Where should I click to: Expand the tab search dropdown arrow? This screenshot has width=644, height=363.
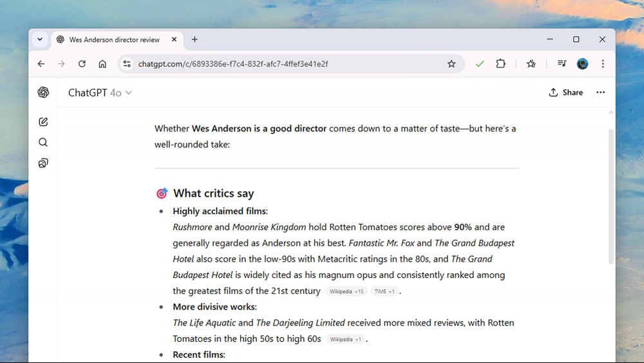(x=40, y=39)
